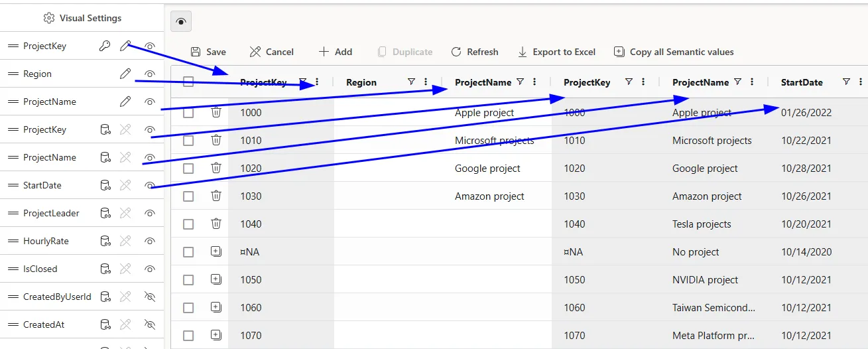Screen dimensions: 868x349
Task: Click the Tesla projects cell
Action: pos(702,224)
